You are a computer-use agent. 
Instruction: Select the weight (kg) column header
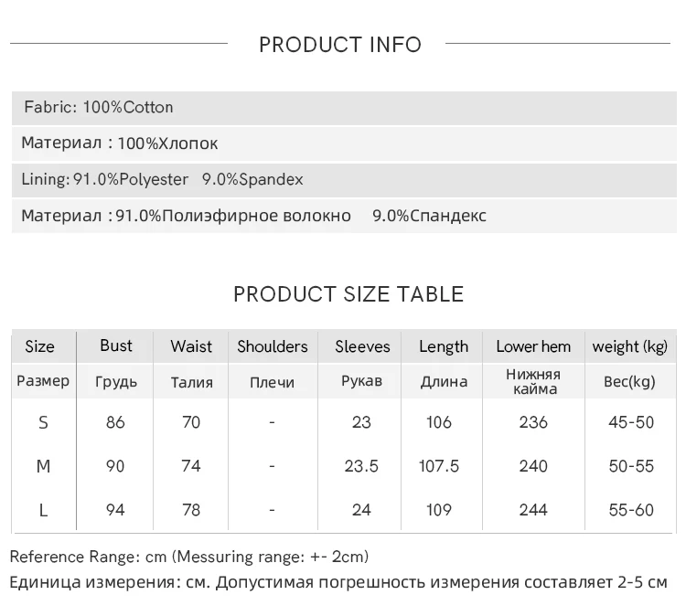click(x=630, y=346)
